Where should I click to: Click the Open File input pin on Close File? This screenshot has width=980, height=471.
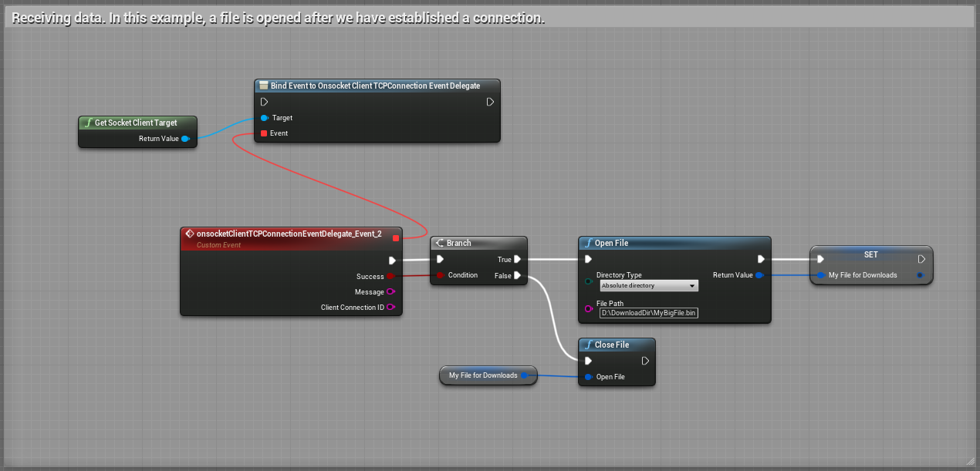[x=588, y=377]
